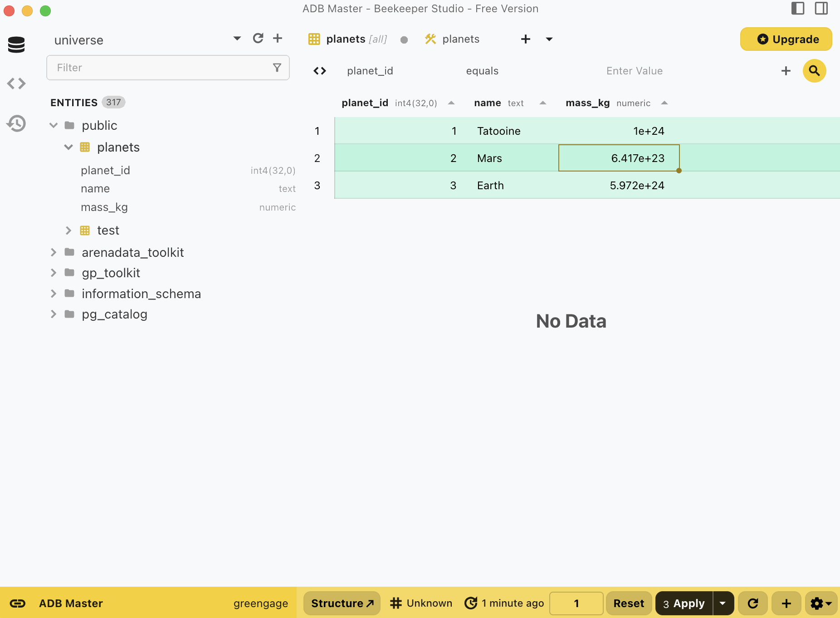Open the universe database dropdown
The width and height of the screenshot is (840, 618).
(237, 39)
